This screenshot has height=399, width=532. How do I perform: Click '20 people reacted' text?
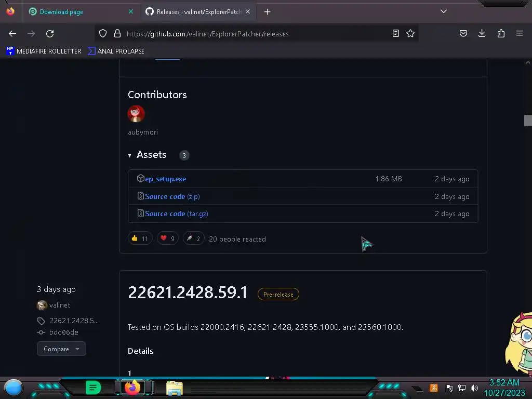237,239
